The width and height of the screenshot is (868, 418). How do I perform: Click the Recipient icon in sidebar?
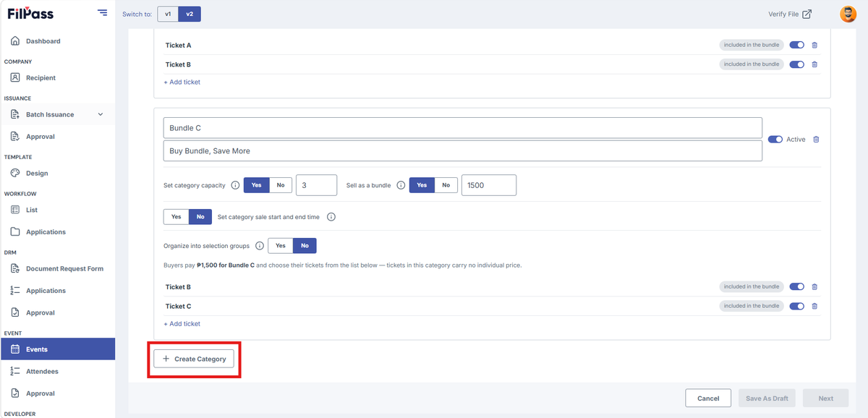(x=15, y=77)
